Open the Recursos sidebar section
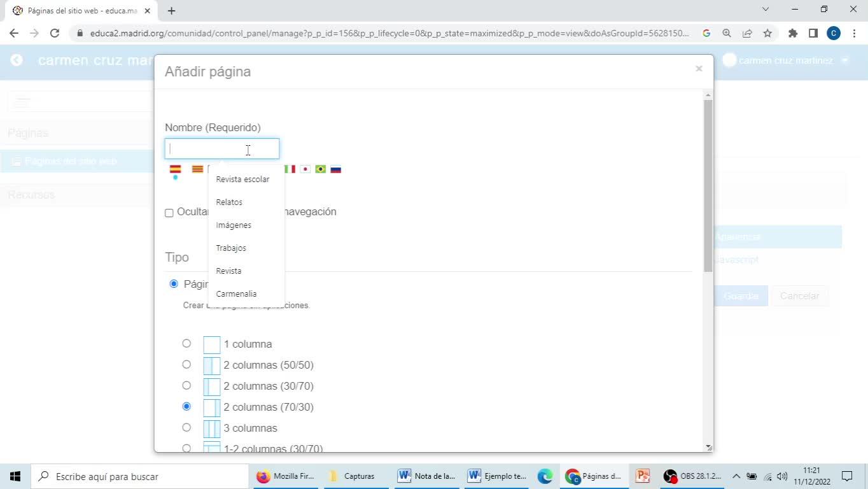Image resolution: width=868 pixels, height=489 pixels. 31,195
